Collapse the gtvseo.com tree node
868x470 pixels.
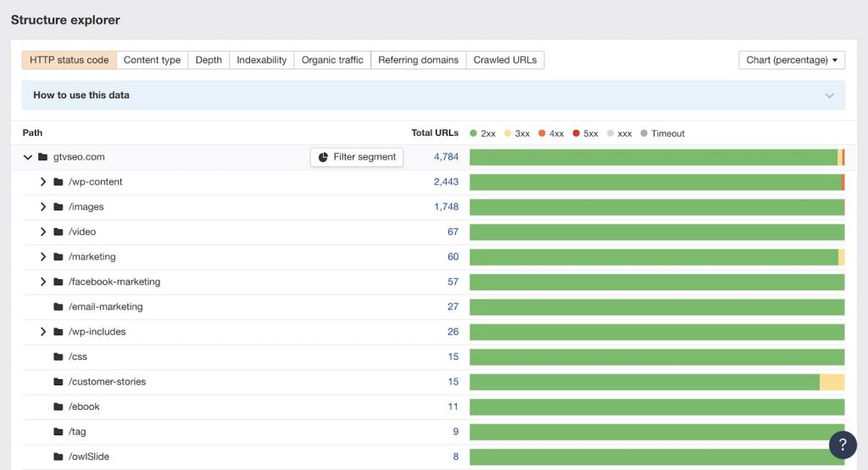(28, 157)
